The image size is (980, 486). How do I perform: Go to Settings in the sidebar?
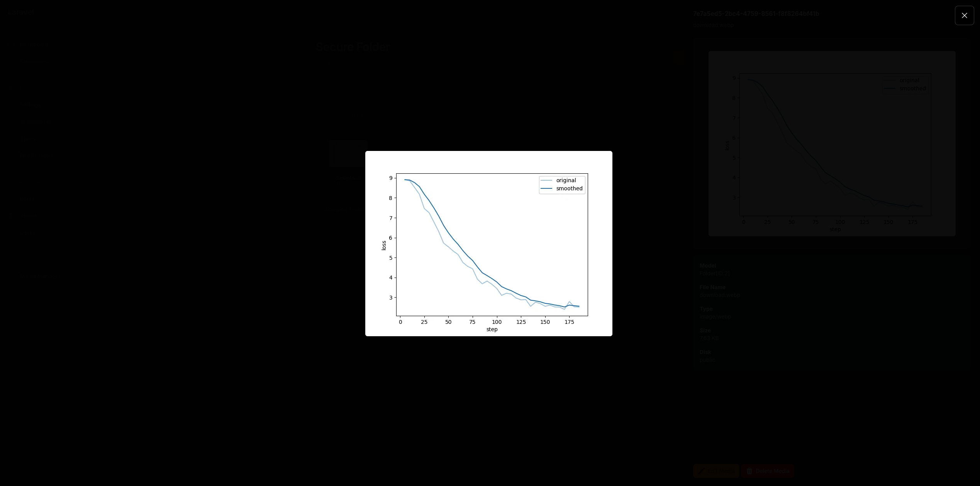[x=31, y=105]
